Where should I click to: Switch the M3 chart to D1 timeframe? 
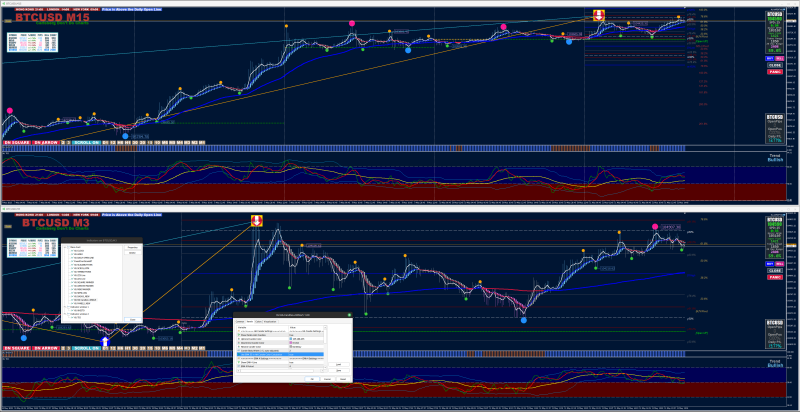coord(105,349)
